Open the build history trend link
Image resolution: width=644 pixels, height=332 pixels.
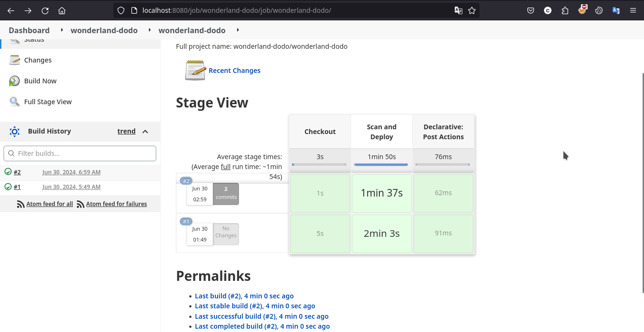pos(126,131)
